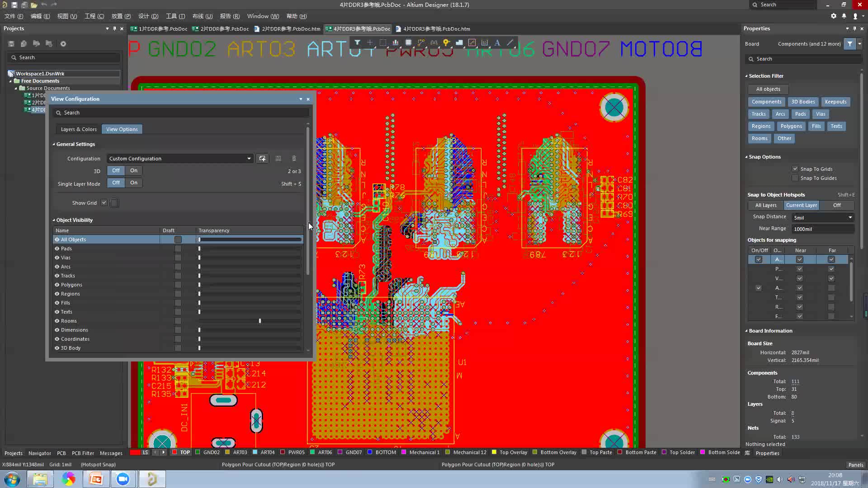Click the place via tool icon
The width and height of the screenshot is (868, 488).
446,42
